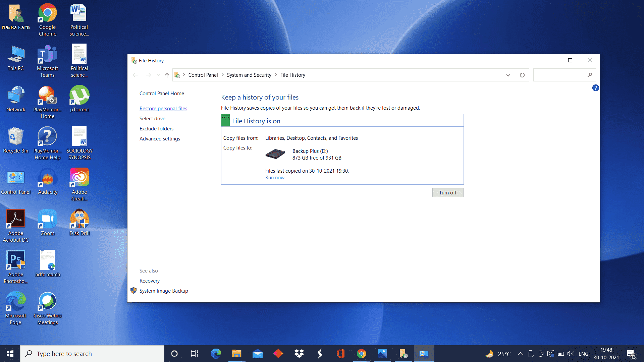Navigate to System and Security breadcrumb

click(x=249, y=75)
